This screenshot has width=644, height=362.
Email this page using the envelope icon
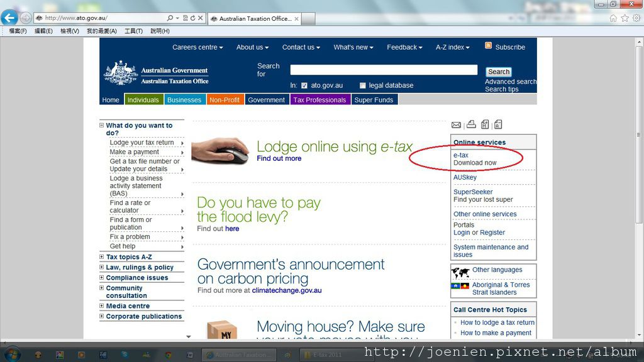pyautogui.click(x=456, y=125)
